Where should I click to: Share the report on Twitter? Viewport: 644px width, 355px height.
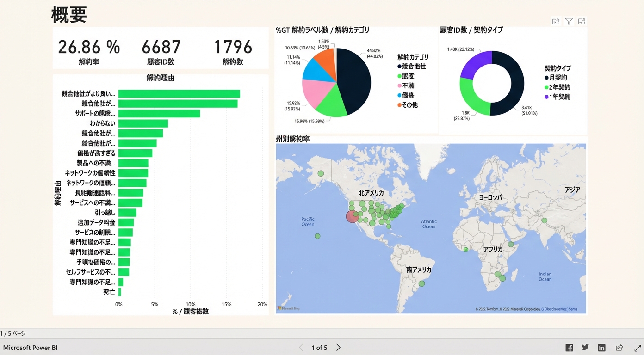585,348
